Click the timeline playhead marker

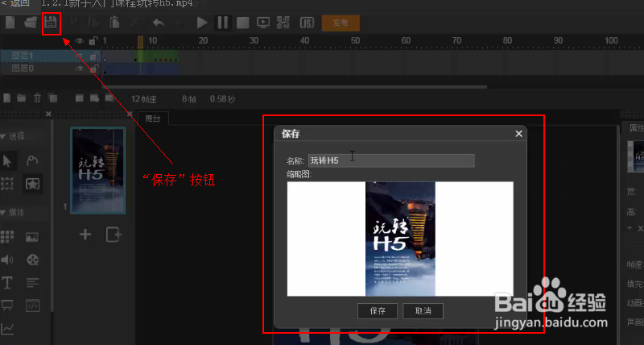tap(140, 42)
